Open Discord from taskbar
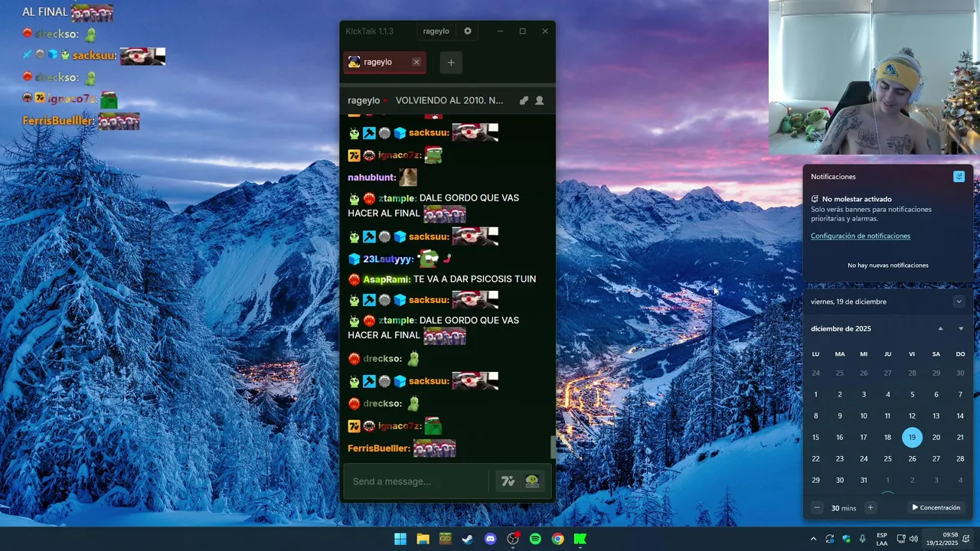This screenshot has height=551, width=980. pos(491,539)
